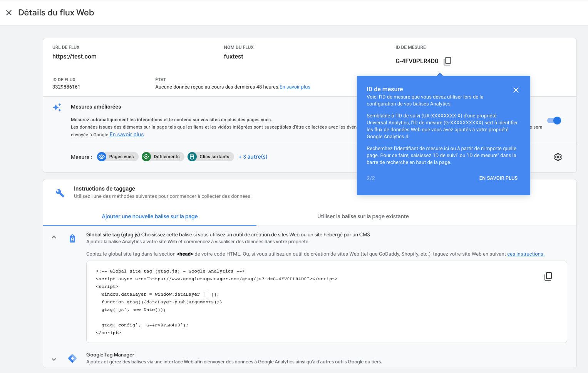This screenshot has height=373, width=588.
Task: Click the gtag.js tag icon
Action: click(72, 239)
